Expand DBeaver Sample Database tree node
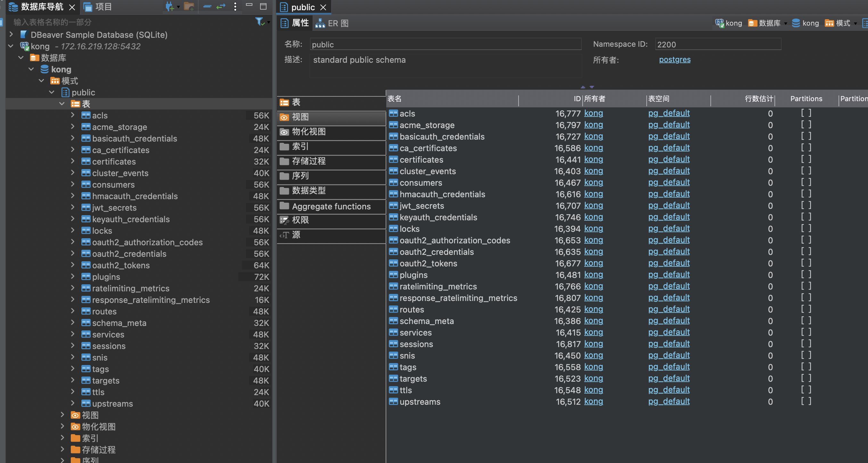Viewport: 868px width, 463px height. click(x=11, y=34)
